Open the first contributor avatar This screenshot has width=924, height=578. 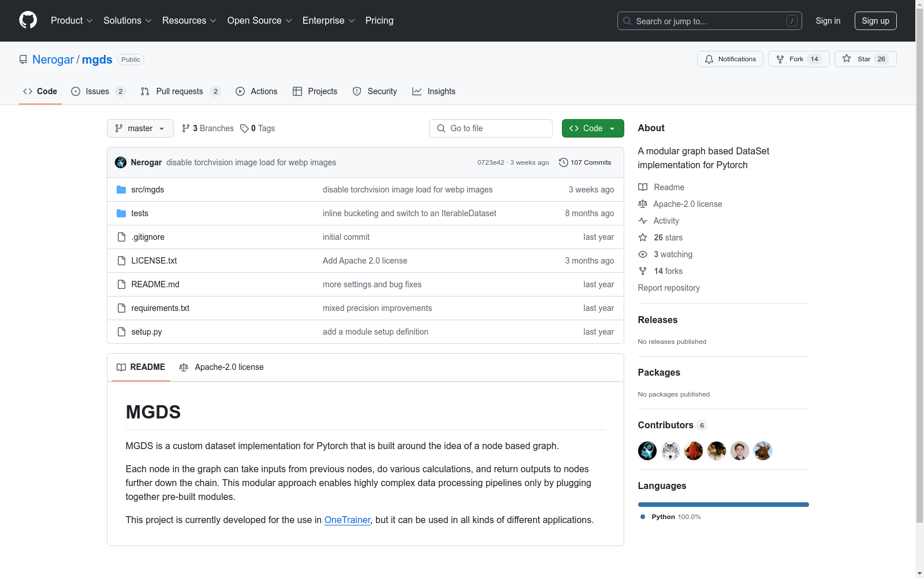(x=647, y=451)
